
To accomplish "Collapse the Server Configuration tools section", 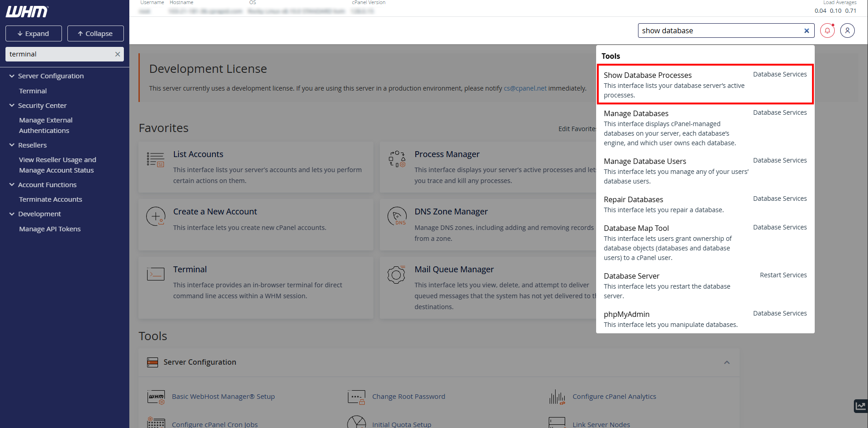I will click(x=727, y=362).
